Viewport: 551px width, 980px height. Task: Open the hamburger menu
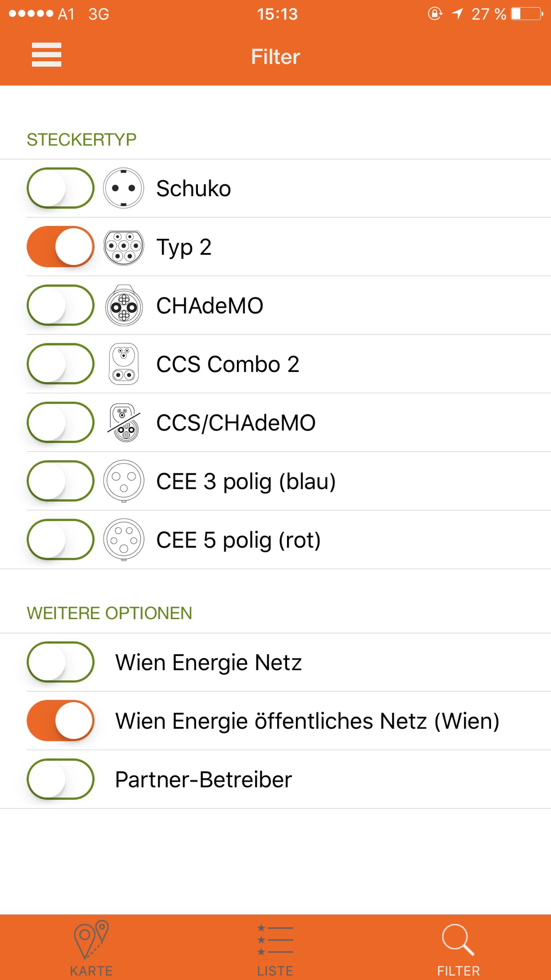46,55
